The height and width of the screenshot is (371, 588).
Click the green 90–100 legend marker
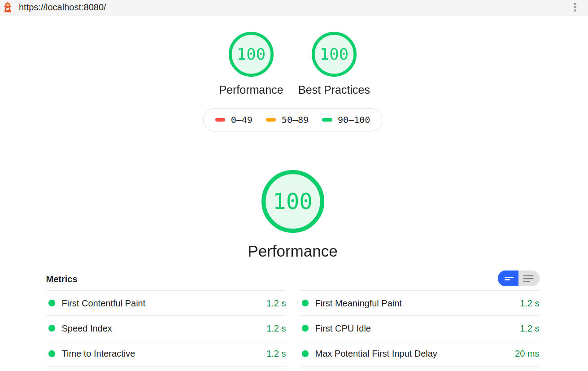point(327,120)
